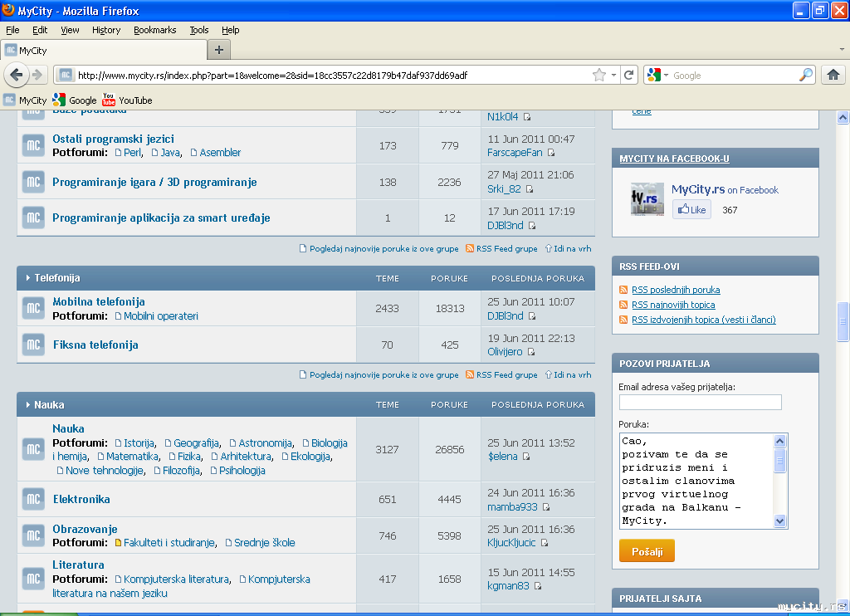Screen dimensions: 850x616
Task: Click the MC icon beside Obrazovanje
Action: pos(33,535)
